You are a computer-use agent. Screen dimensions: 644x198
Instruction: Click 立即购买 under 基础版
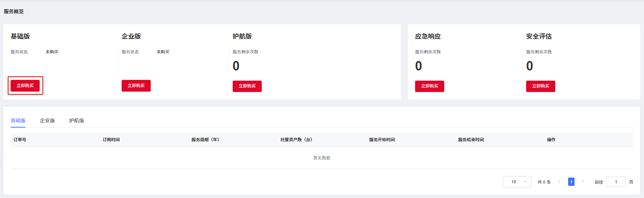click(x=25, y=86)
